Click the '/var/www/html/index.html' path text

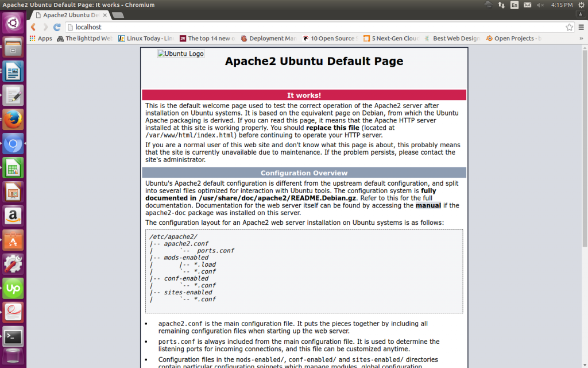click(189, 135)
